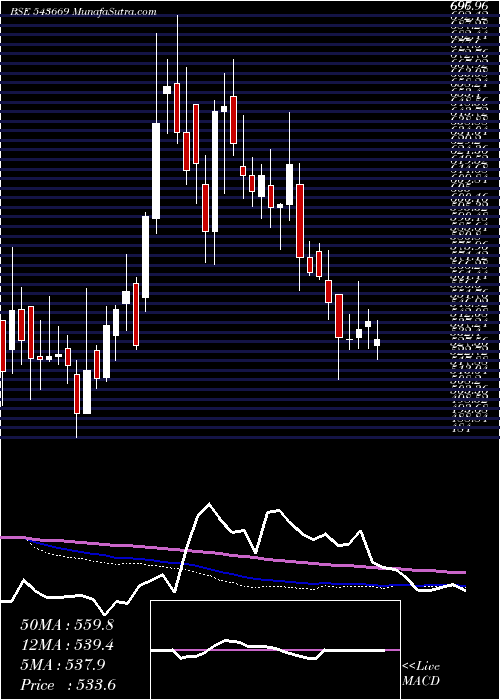Click the '5MA : 537.9' readout

click(x=62, y=665)
